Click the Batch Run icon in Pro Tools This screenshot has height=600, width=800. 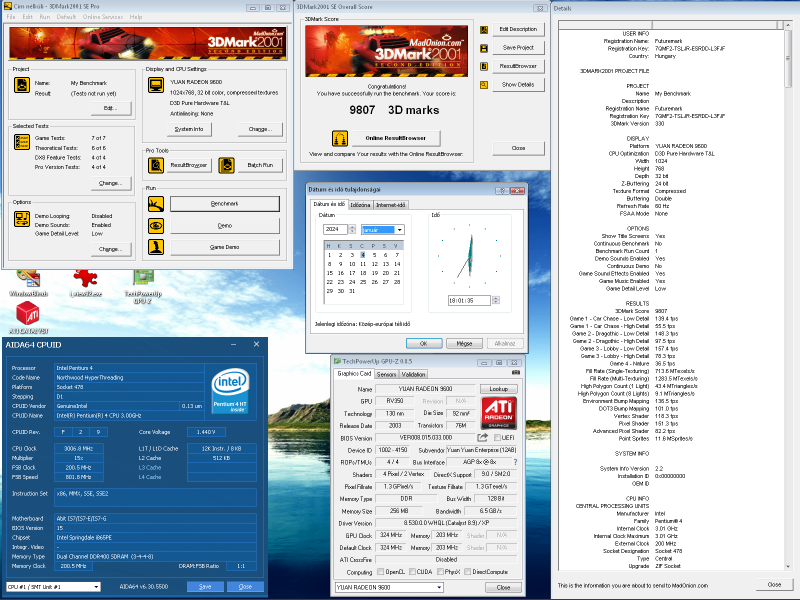(227, 165)
